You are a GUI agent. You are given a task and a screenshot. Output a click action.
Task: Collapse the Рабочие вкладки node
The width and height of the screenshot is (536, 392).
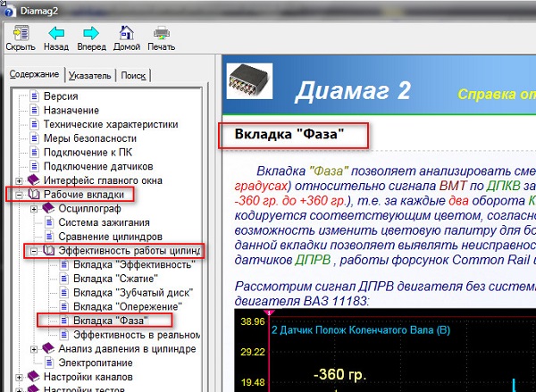(x=19, y=195)
